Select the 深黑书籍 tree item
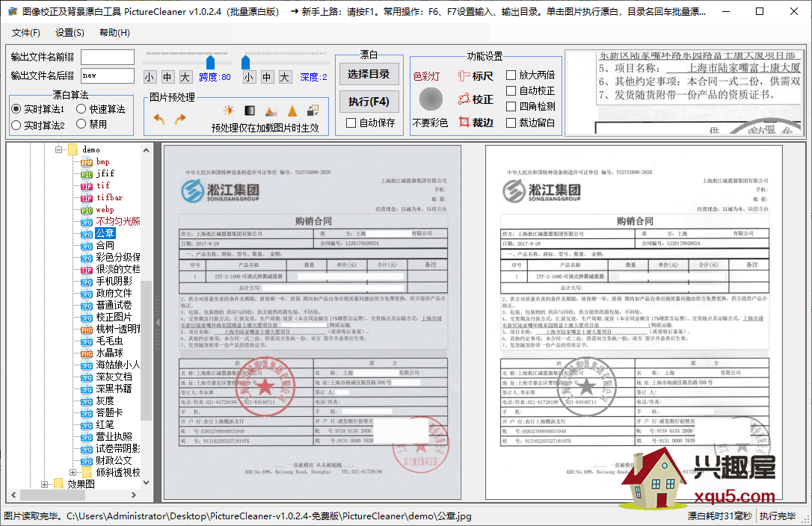This screenshot has height=526, width=812. tap(114, 389)
